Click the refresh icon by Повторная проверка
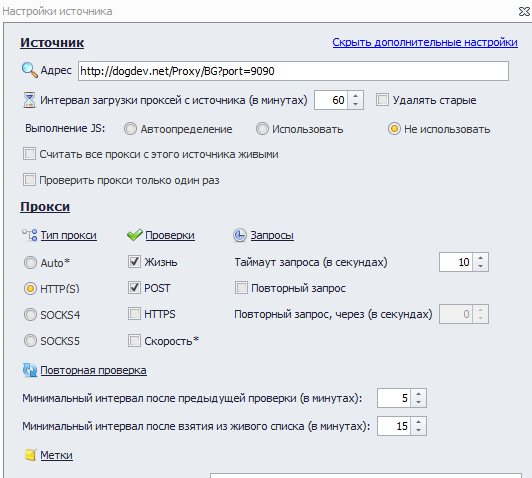 (30, 370)
